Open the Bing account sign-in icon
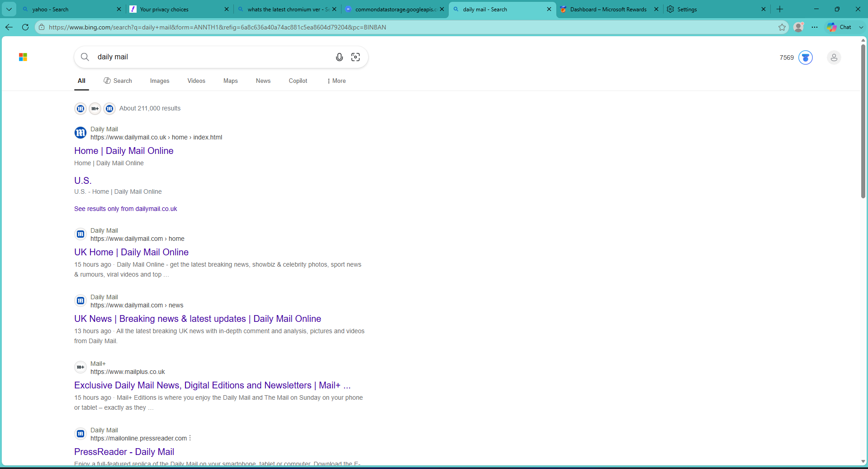Image resolution: width=868 pixels, height=469 pixels. (x=834, y=57)
